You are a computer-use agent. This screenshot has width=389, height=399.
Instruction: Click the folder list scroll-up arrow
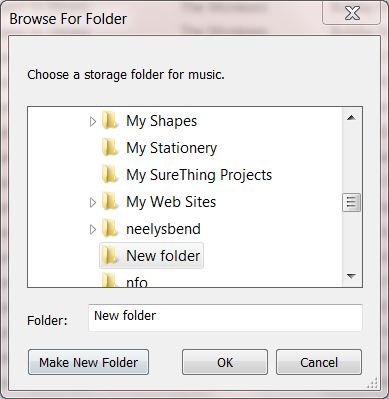point(351,118)
